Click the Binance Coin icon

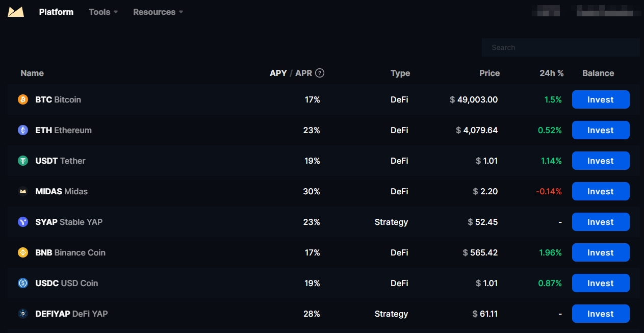[x=23, y=252]
